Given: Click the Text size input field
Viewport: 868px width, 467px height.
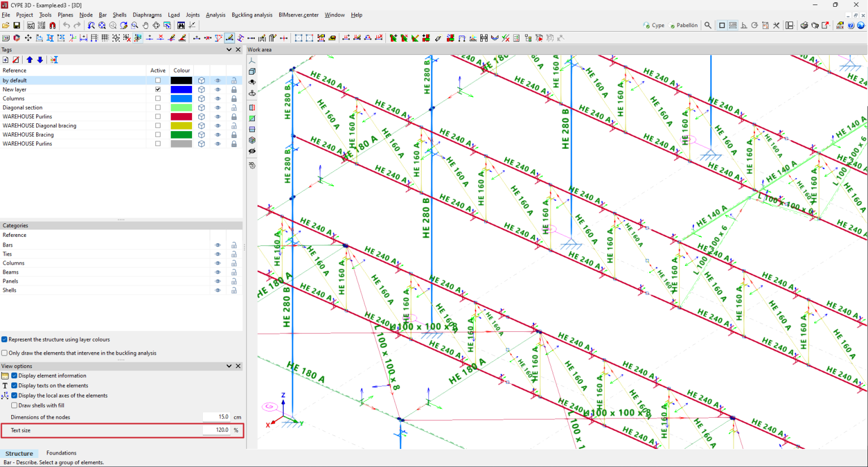Looking at the screenshot, I should point(217,430).
